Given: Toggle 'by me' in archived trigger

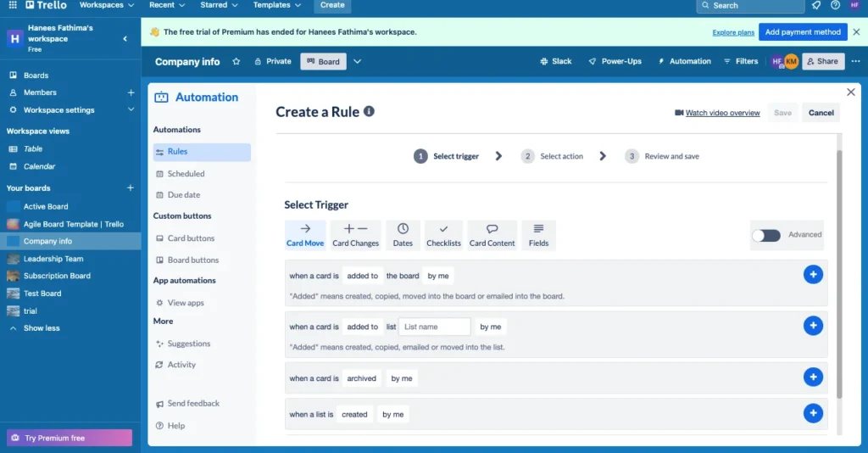Looking at the screenshot, I should [402, 378].
